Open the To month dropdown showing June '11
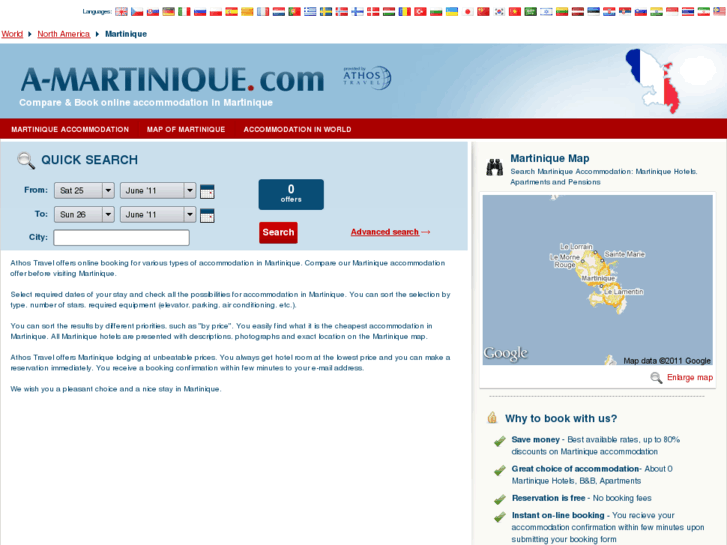727x545 pixels. tap(158, 214)
